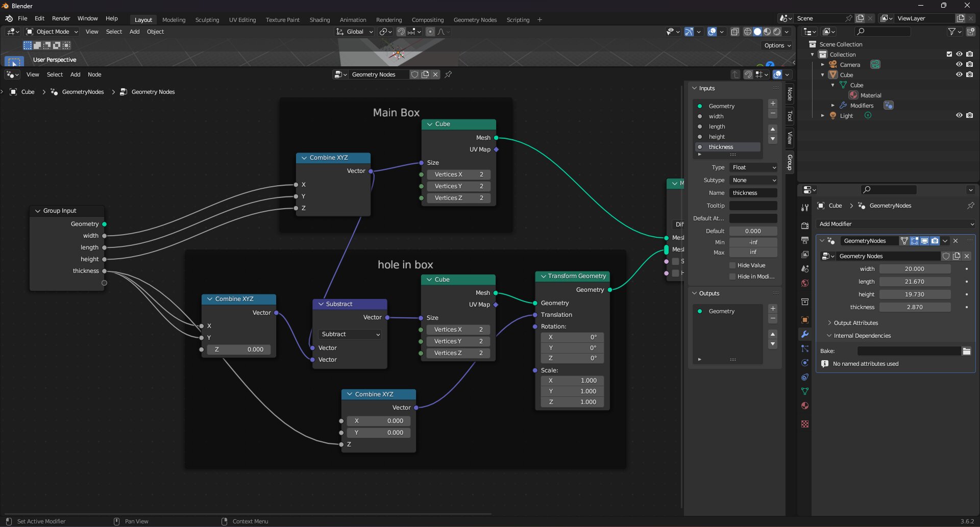Image resolution: width=980 pixels, height=527 pixels.
Task: Add a new input socket with plus button
Action: click(773, 104)
